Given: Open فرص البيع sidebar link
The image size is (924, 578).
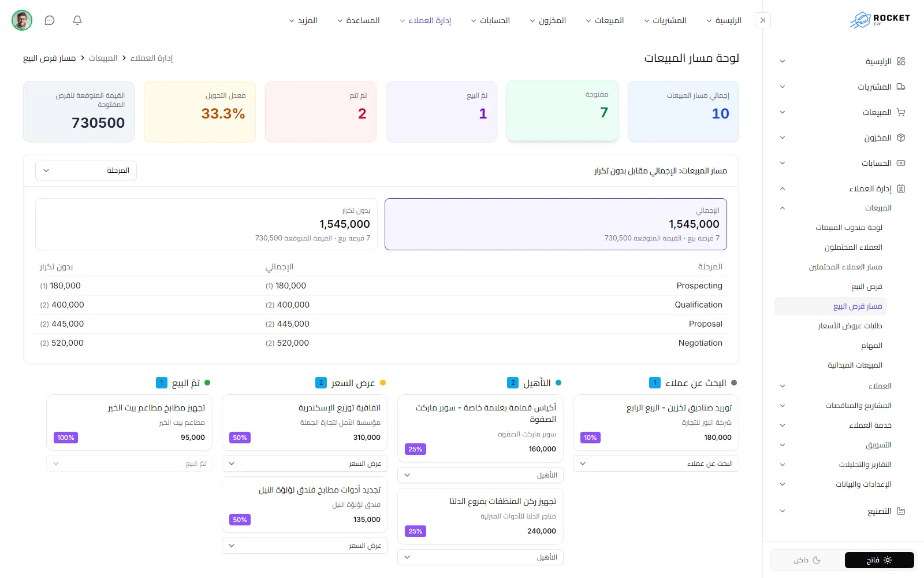Looking at the screenshot, I should [866, 287].
